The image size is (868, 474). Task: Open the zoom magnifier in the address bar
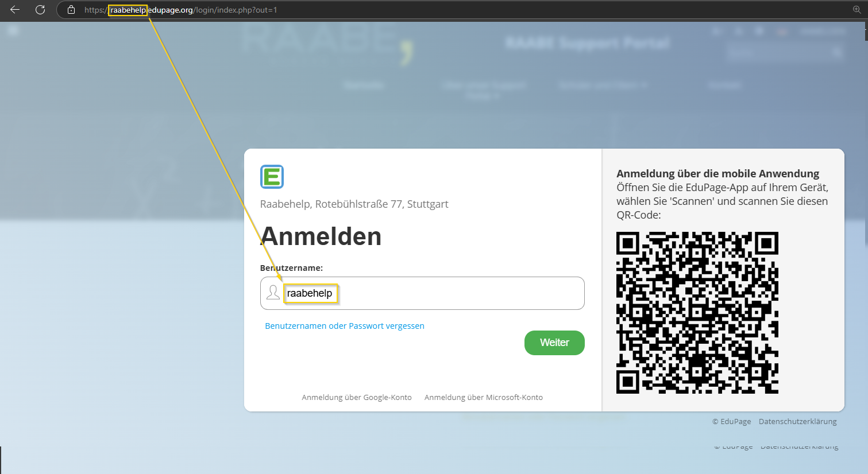[x=857, y=10]
